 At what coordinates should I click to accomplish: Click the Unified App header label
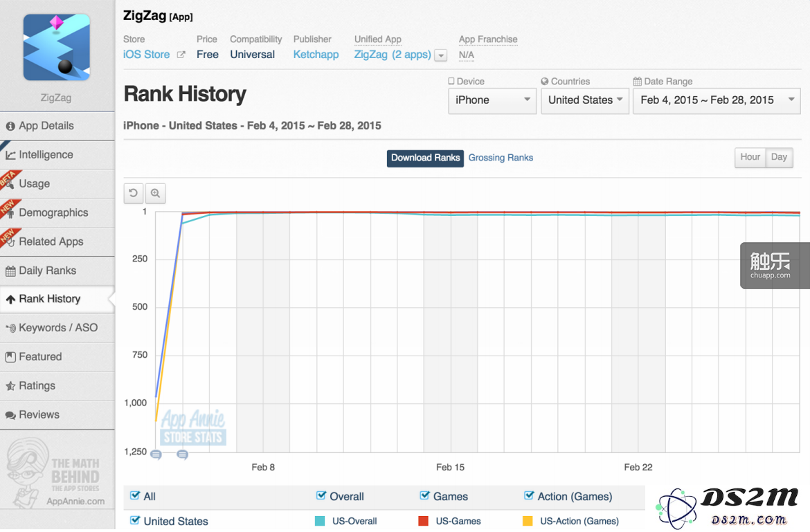point(377,39)
